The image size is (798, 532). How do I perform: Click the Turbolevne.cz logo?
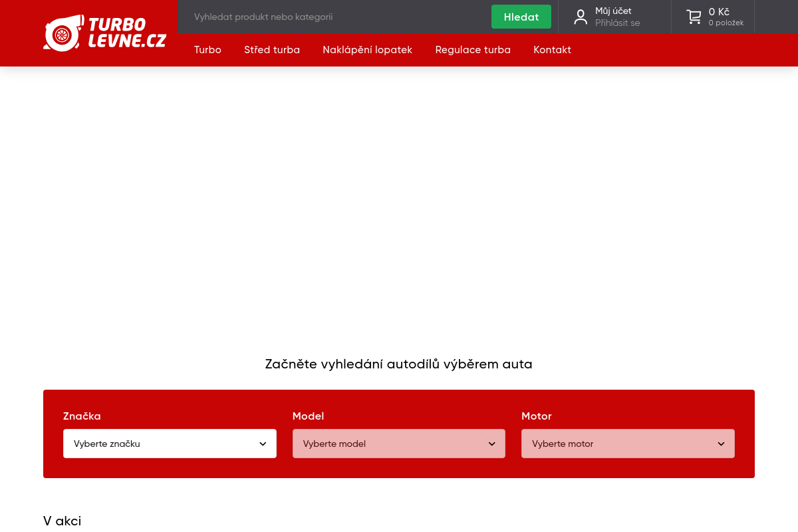[x=105, y=33]
